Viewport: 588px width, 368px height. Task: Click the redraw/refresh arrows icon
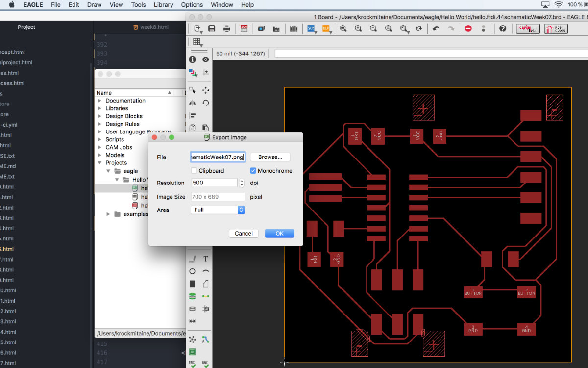pyautogui.click(x=418, y=28)
